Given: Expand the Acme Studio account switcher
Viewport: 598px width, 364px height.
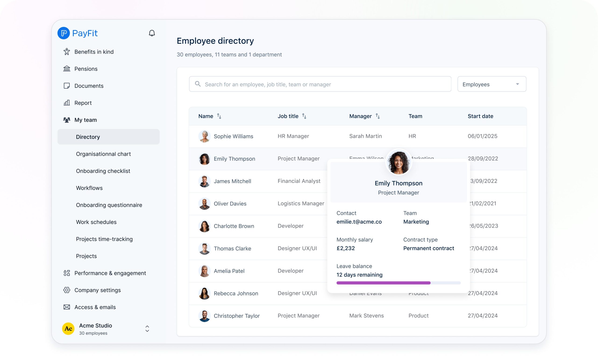Looking at the screenshot, I should click(147, 329).
